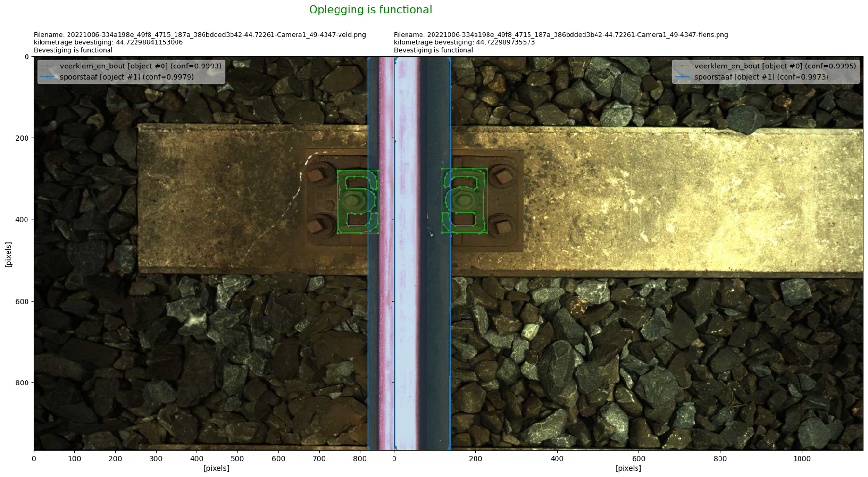Click hex nut inside right green clip outline
Screen dimensions: 868x477
(x=464, y=199)
